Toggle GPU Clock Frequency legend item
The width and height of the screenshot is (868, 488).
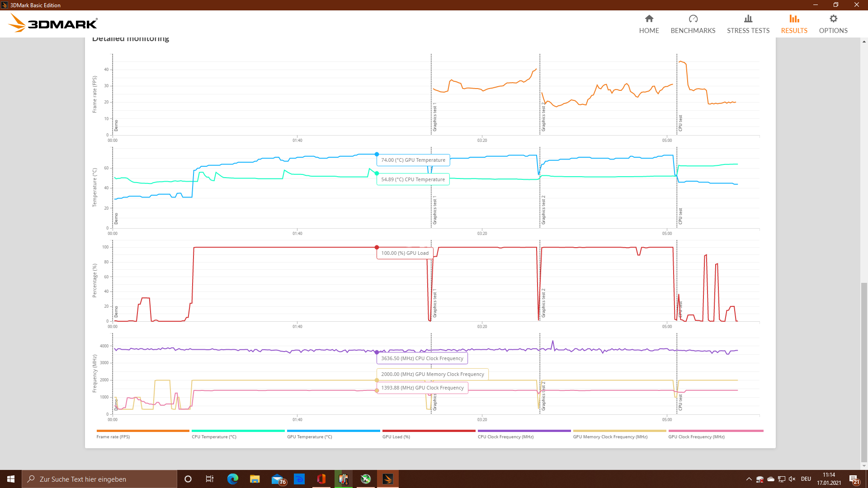(716, 434)
